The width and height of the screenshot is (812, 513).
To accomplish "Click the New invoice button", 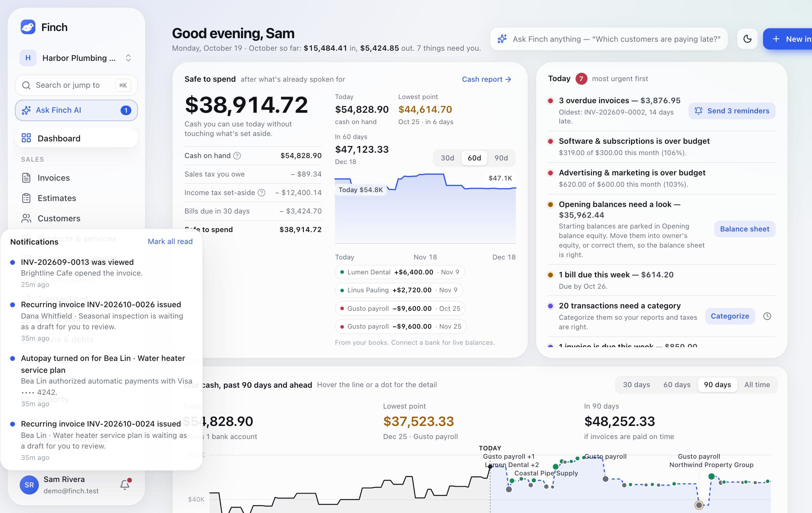I will point(788,39).
